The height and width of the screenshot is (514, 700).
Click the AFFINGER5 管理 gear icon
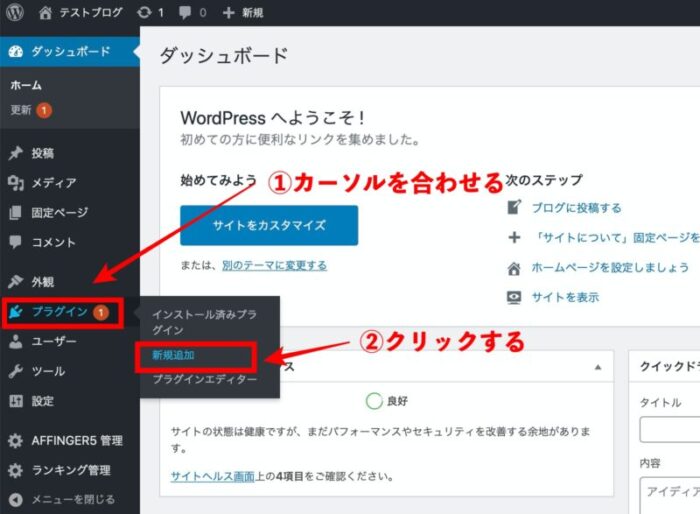point(16,441)
